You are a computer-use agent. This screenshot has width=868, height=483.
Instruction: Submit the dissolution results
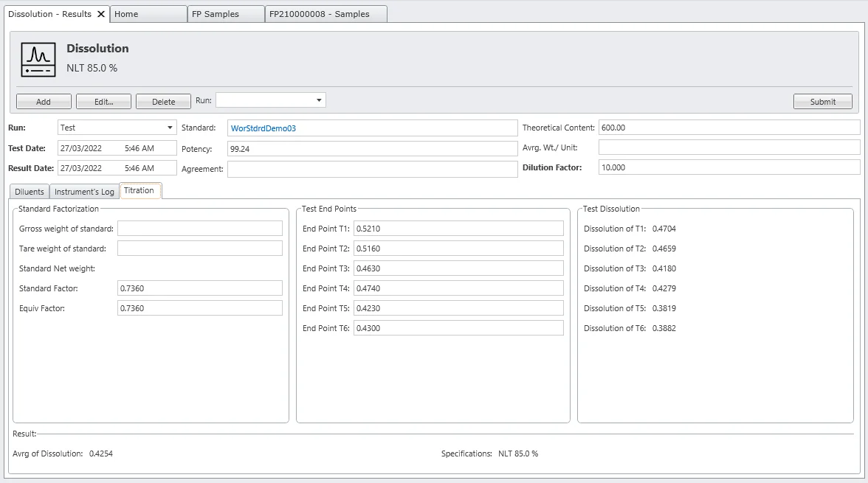822,102
